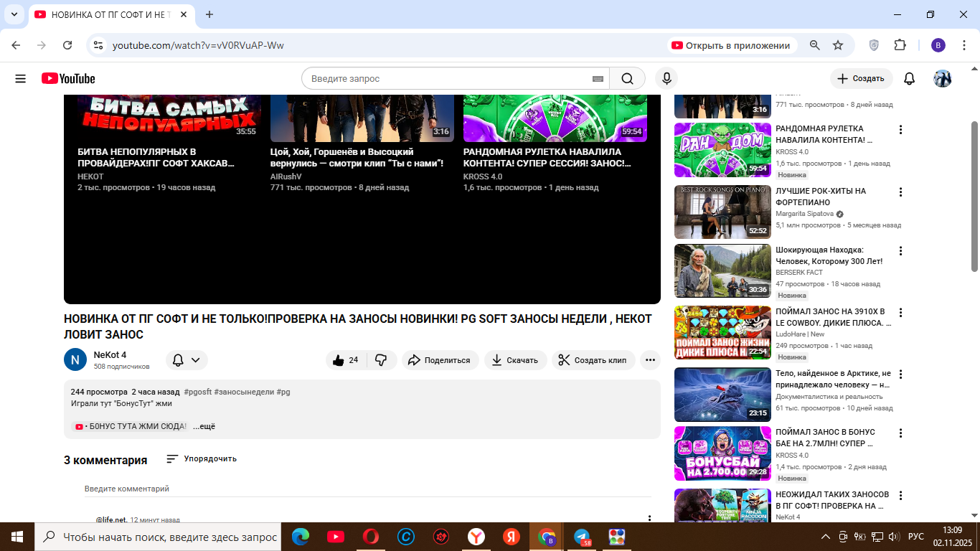Screen dimensions: 980x551
Task: Open the #pgosft hashtag link
Action: point(198,392)
